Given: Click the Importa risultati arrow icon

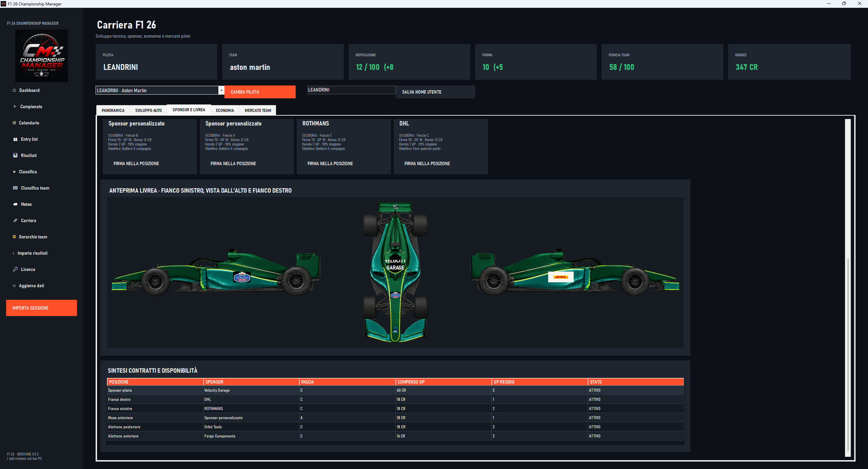Looking at the screenshot, I should 14,253.
